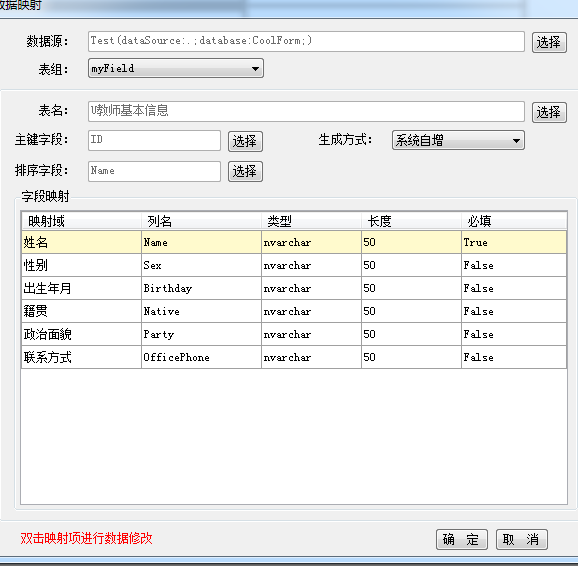
Task: Click the 取 消 button
Action: (522, 539)
